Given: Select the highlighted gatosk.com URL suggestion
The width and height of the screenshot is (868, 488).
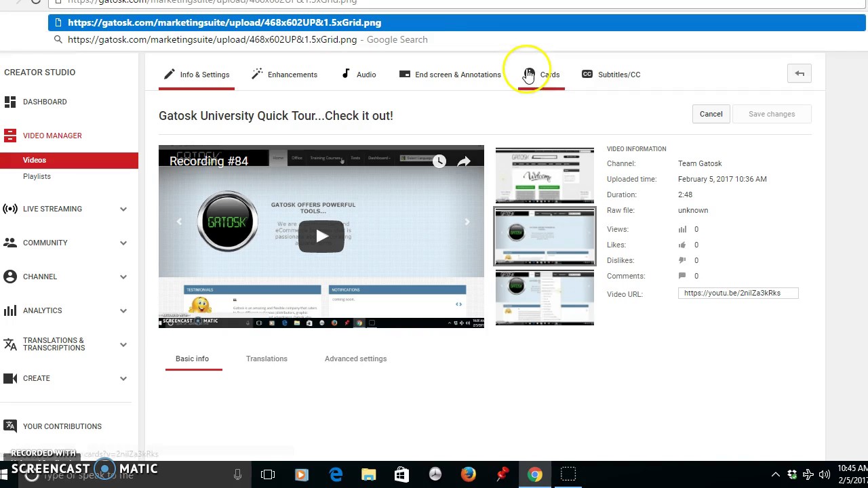Looking at the screenshot, I should (x=457, y=22).
